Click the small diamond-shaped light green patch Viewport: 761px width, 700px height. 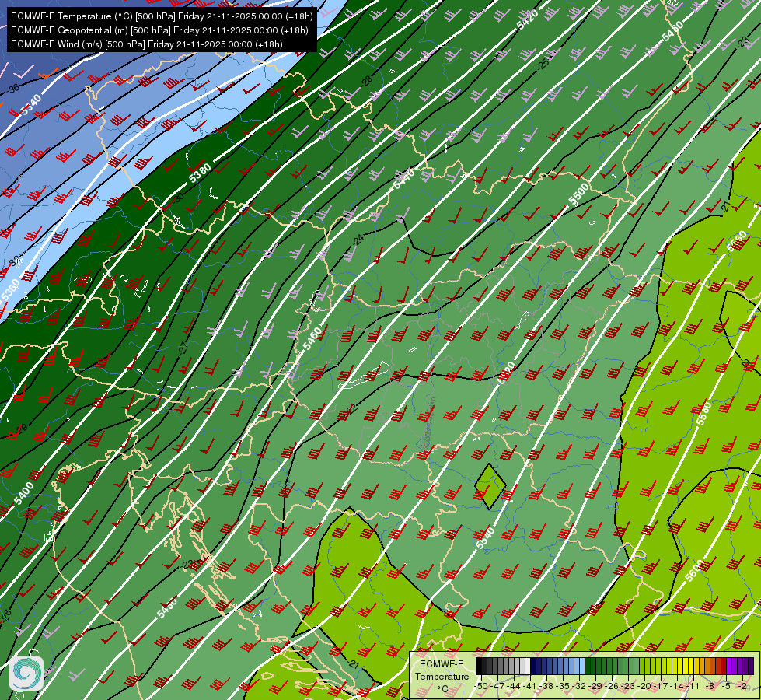pos(490,486)
